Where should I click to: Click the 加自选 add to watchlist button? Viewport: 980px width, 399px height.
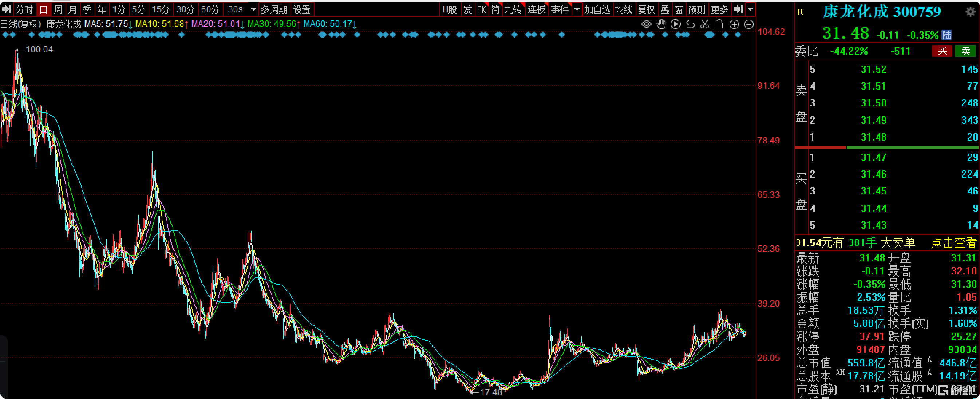click(x=597, y=9)
